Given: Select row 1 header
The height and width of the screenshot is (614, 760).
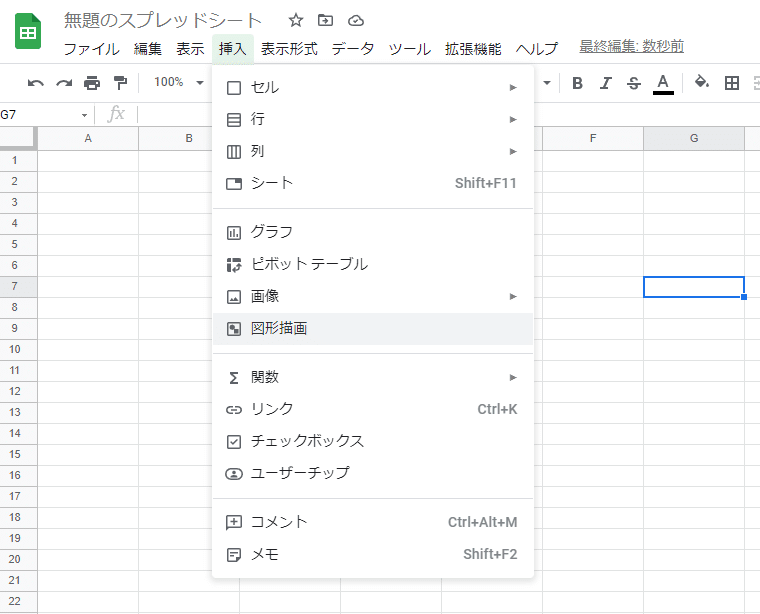Looking at the screenshot, I should [18, 160].
